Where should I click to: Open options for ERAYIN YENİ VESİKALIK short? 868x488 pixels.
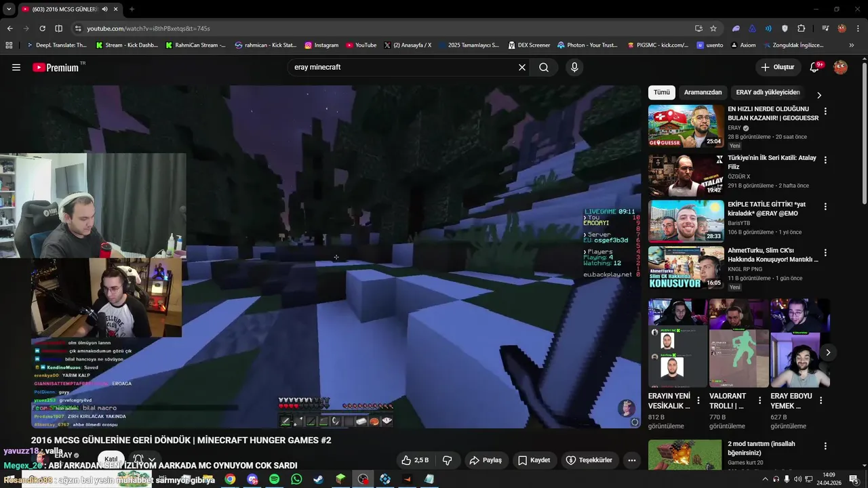click(x=698, y=401)
